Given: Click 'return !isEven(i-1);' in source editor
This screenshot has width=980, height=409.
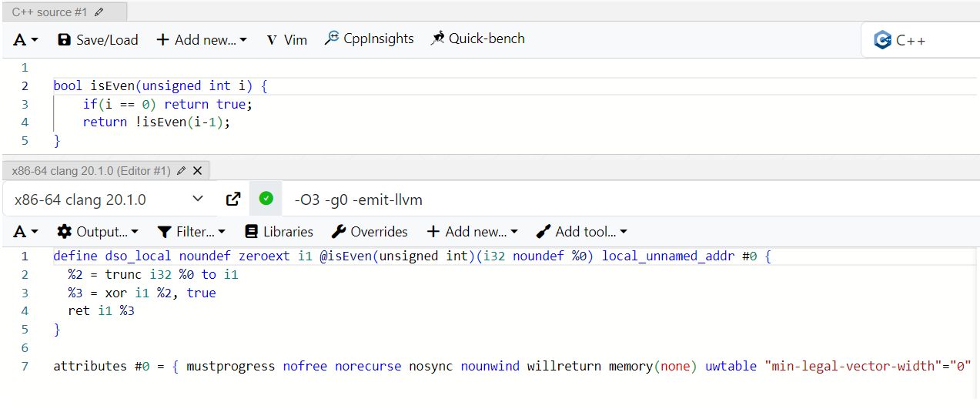Looking at the screenshot, I should 156,122.
